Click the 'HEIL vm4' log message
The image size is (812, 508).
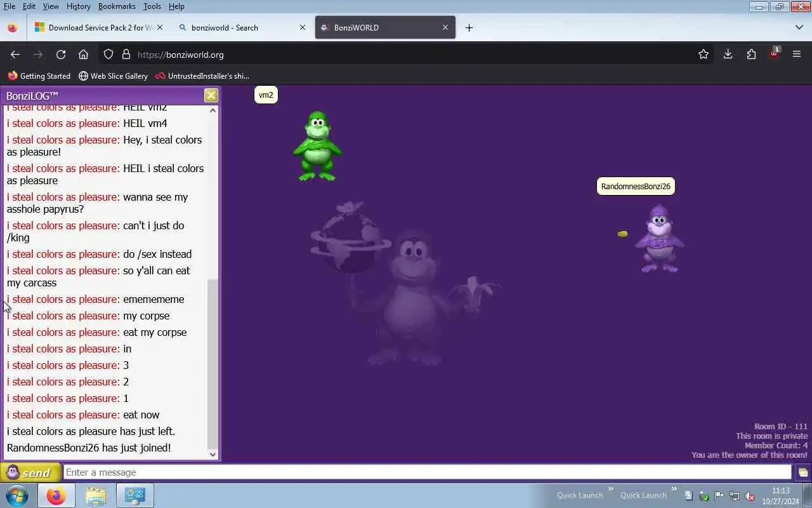145,123
